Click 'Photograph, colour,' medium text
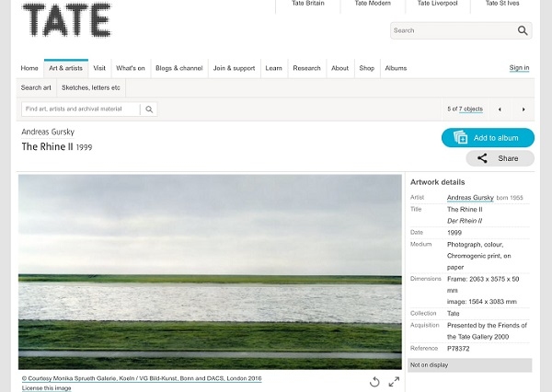The height and width of the screenshot is (392, 552). point(476,245)
